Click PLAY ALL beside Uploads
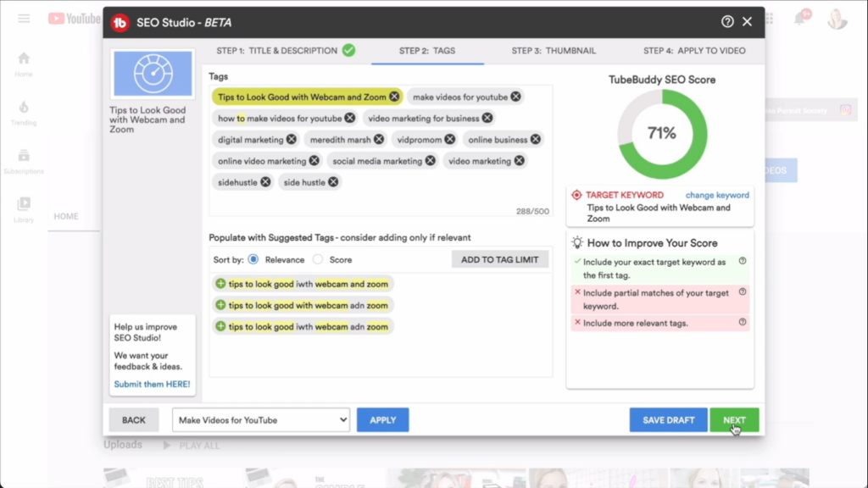This screenshot has width=868, height=488. 192,446
